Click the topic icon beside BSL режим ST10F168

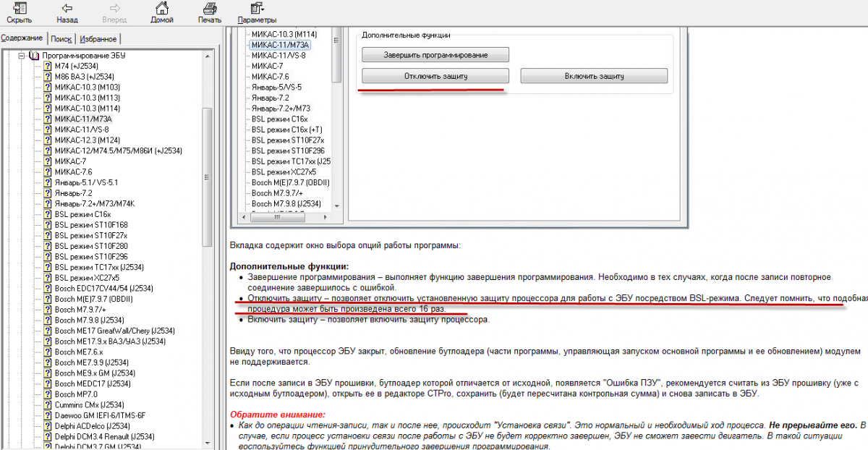tap(48, 225)
